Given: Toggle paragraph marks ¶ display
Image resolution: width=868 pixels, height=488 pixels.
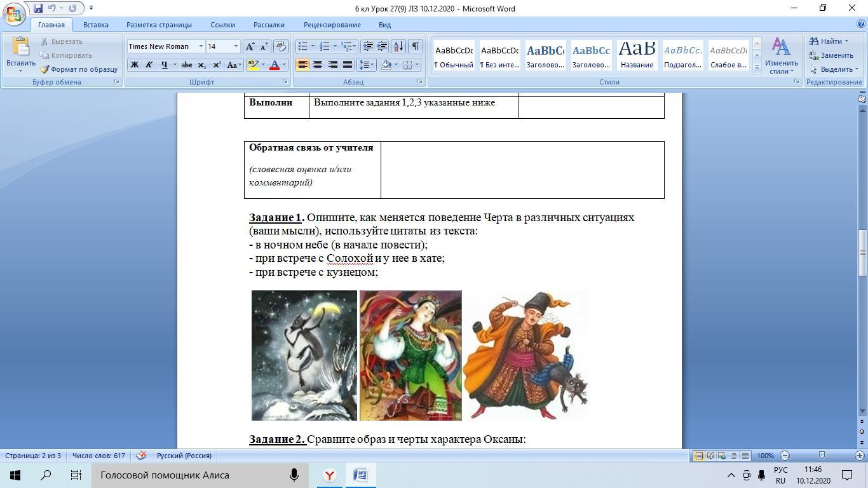Looking at the screenshot, I should pos(415,46).
